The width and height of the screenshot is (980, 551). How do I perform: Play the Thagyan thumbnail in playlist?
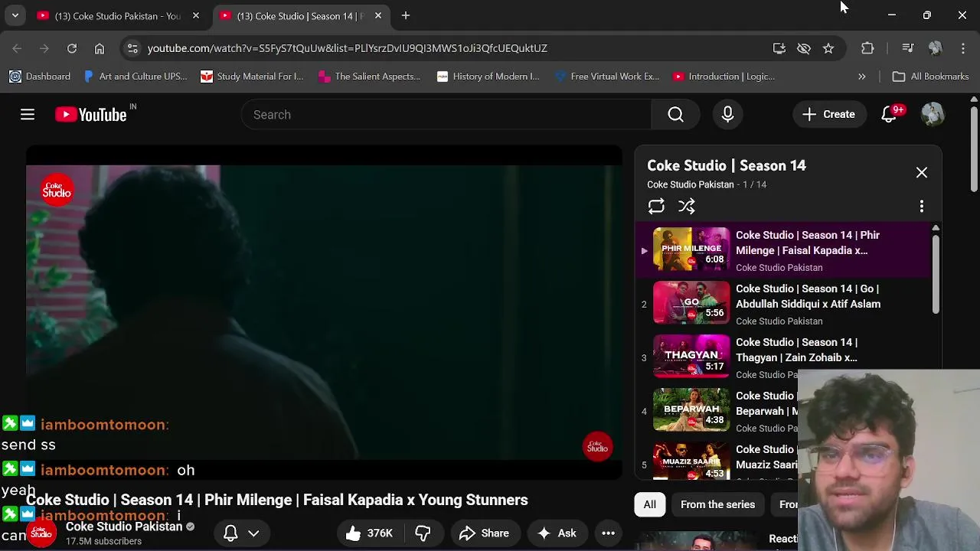691,357
